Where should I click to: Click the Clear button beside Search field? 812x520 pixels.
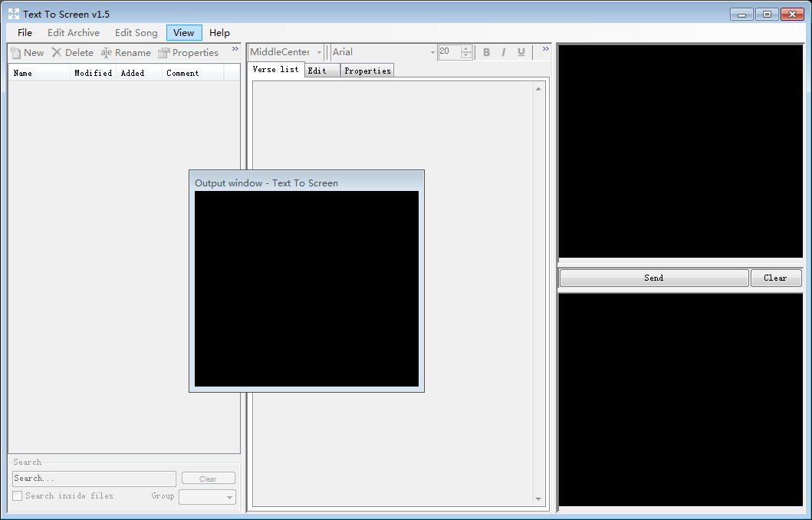pyautogui.click(x=209, y=479)
